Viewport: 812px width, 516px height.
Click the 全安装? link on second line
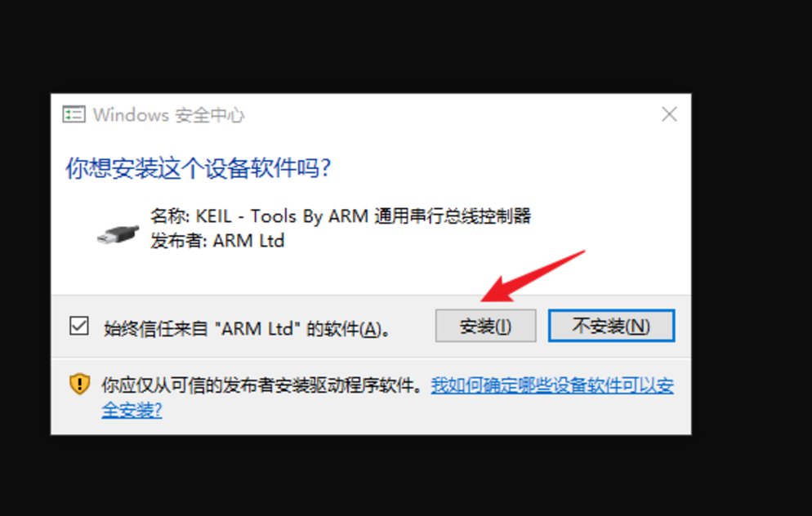click(x=132, y=411)
